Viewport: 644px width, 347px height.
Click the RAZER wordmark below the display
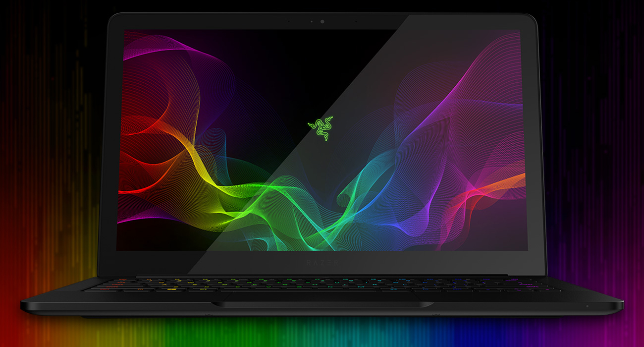tap(322, 262)
